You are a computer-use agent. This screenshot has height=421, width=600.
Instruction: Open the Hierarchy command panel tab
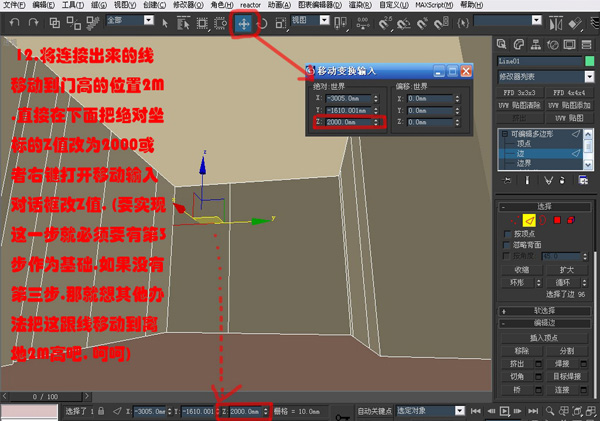(x=536, y=44)
